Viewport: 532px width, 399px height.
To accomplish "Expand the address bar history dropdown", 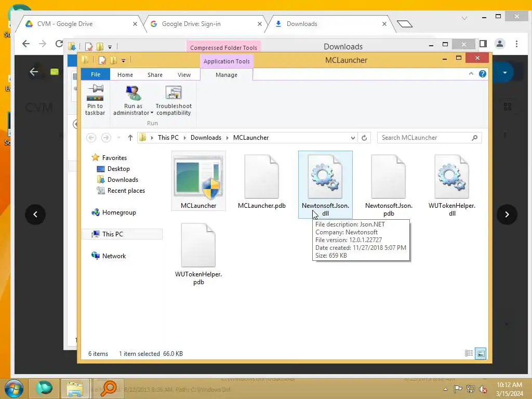I will point(353,138).
